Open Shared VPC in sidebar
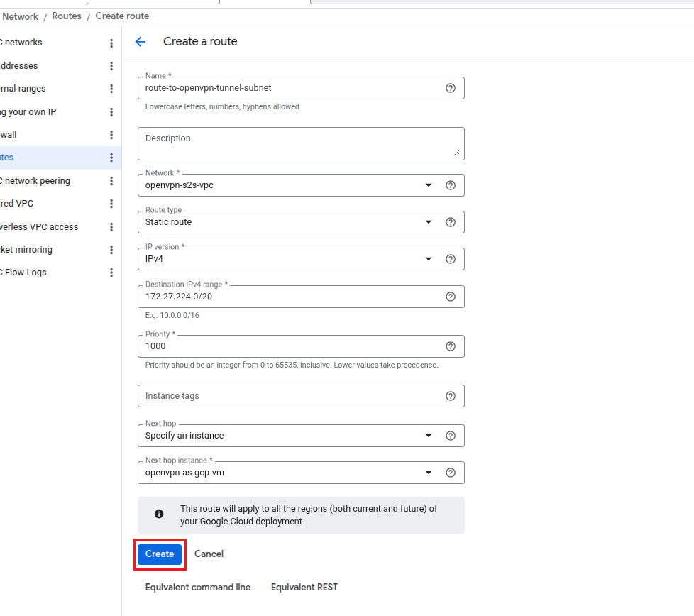This screenshot has width=694, height=616. pos(17,204)
